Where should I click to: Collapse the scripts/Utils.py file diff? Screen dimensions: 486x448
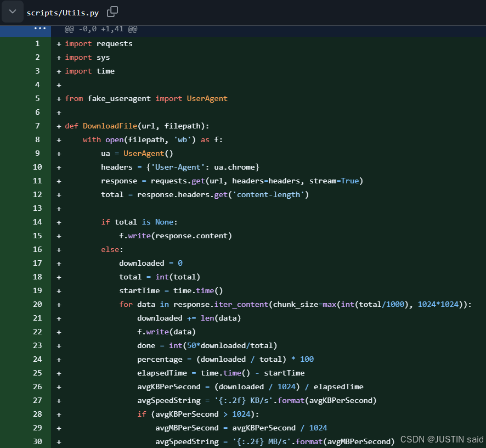tap(12, 12)
